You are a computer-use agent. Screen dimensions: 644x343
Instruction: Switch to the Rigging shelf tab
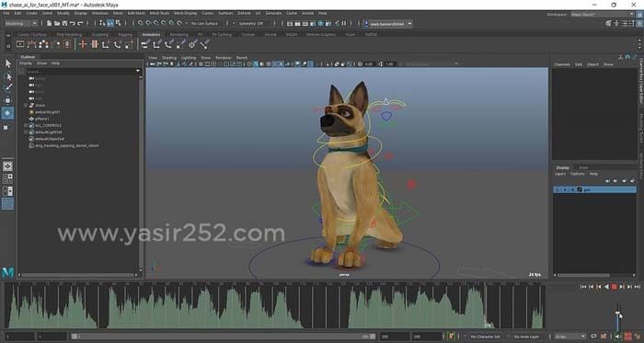pos(125,34)
